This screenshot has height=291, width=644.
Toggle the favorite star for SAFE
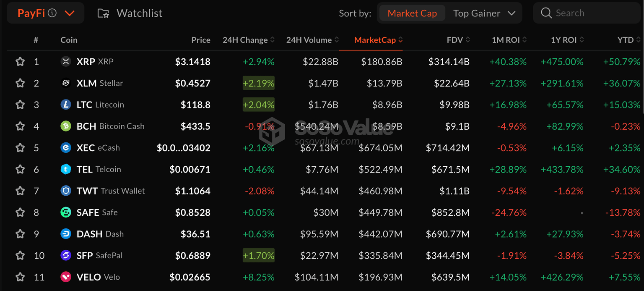click(x=20, y=212)
